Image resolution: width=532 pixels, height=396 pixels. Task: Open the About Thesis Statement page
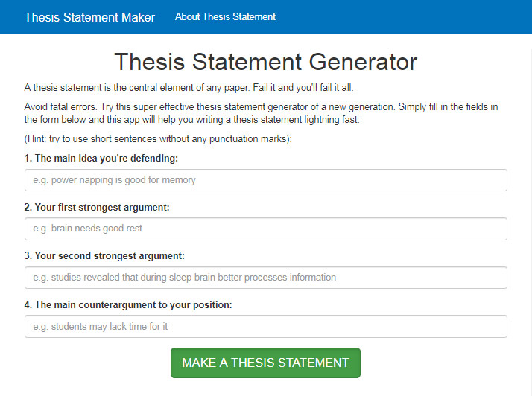[x=225, y=16]
